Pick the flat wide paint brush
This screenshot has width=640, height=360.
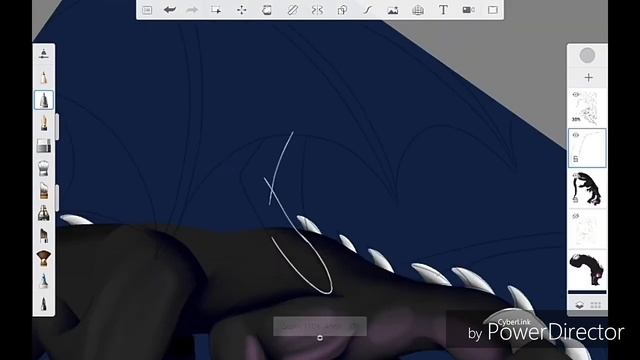pyautogui.click(x=44, y=146)
